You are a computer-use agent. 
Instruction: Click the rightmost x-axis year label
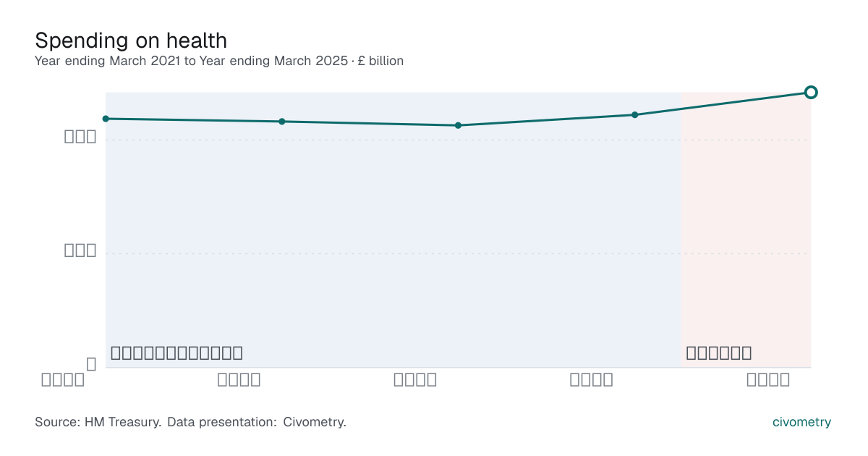(768, 380)
